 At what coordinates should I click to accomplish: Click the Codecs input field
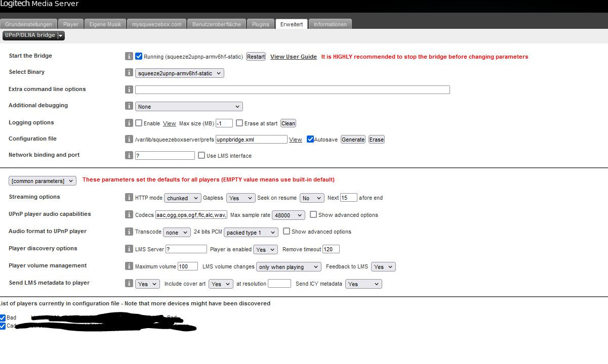tap(191, 215)
